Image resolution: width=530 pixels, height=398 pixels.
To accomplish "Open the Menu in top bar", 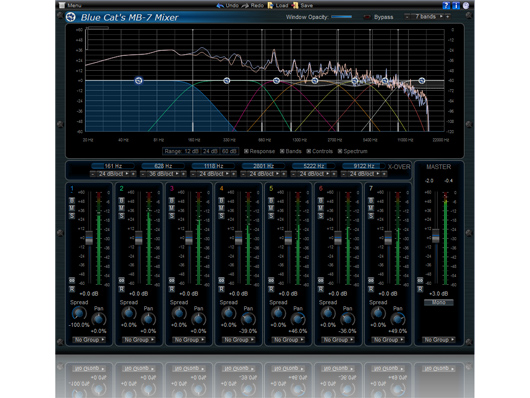I will click(70, 5).
